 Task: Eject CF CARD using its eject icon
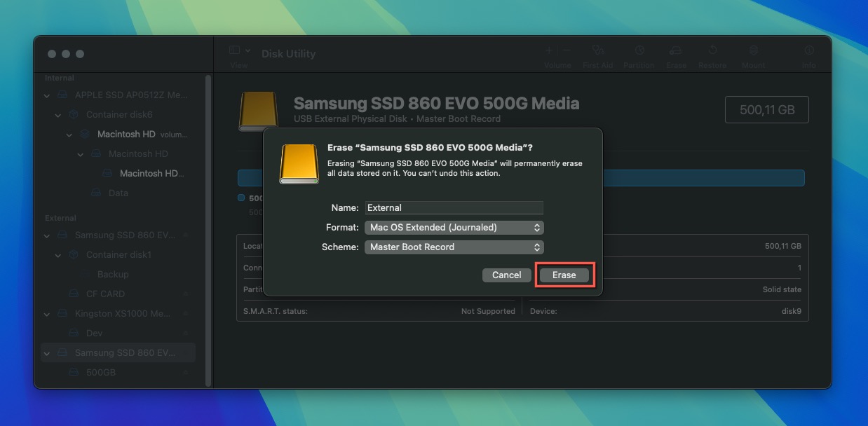click(x=186, y=294)
